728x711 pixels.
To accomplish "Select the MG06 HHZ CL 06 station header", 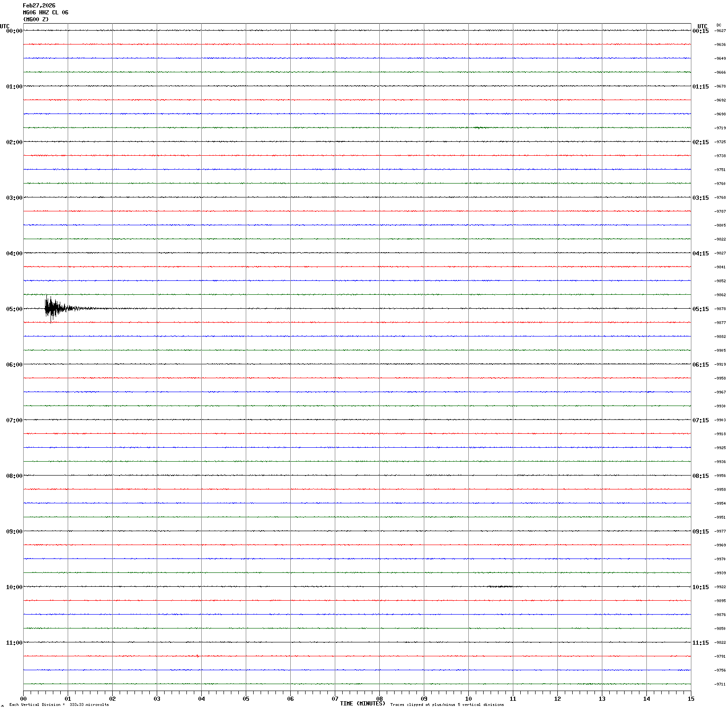I will tap(45, 13).
